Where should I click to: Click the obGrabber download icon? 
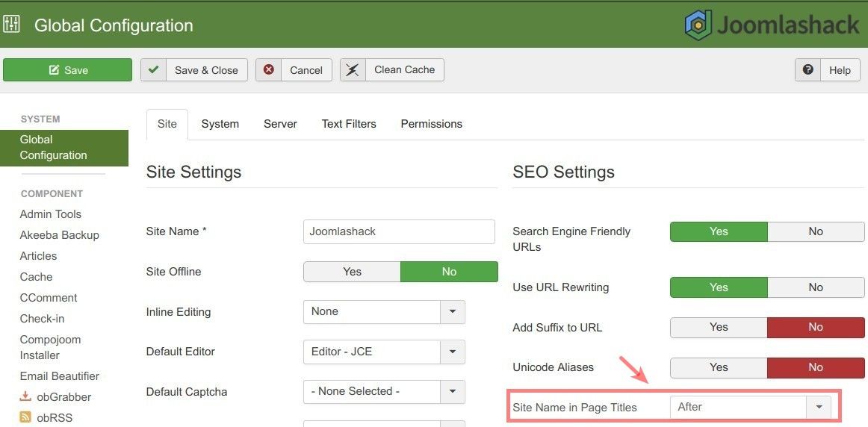pos(25,396)
